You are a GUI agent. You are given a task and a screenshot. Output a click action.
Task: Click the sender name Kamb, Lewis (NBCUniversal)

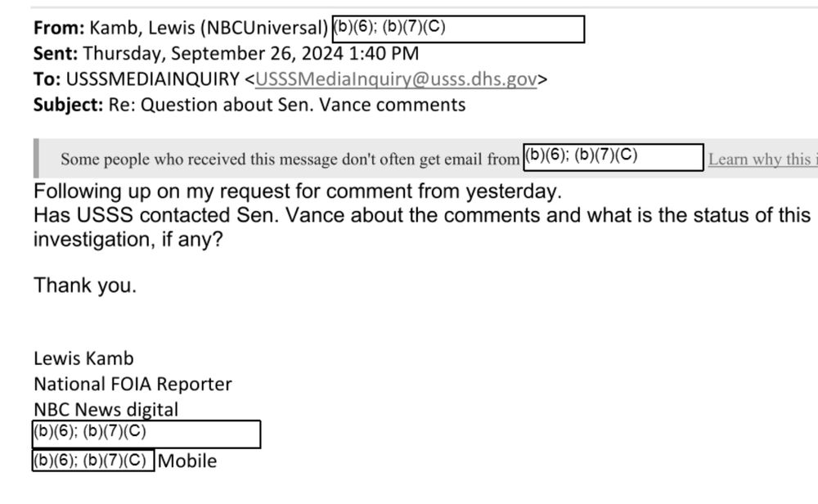pyautogui.click(x=208, y=28)
